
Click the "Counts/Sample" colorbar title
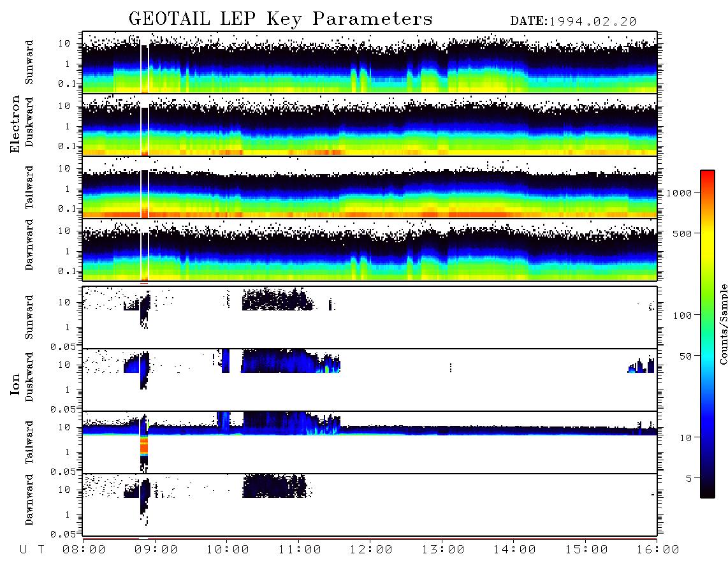coord(723,324)
